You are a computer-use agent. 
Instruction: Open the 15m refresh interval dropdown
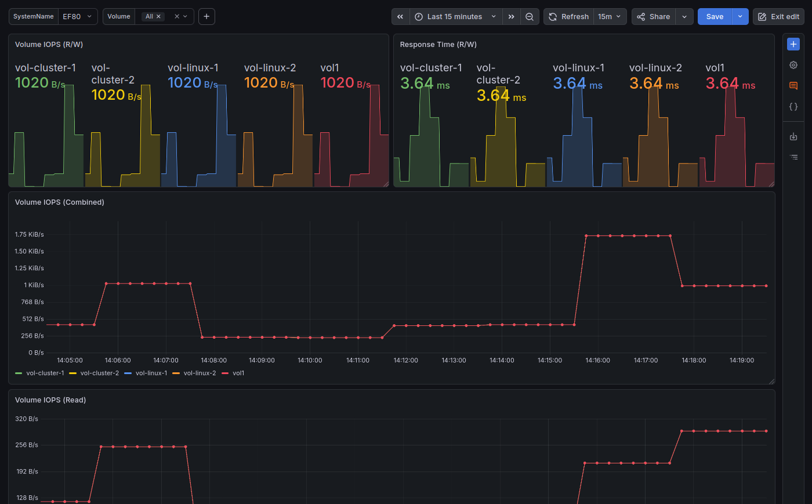coord(610,17)
